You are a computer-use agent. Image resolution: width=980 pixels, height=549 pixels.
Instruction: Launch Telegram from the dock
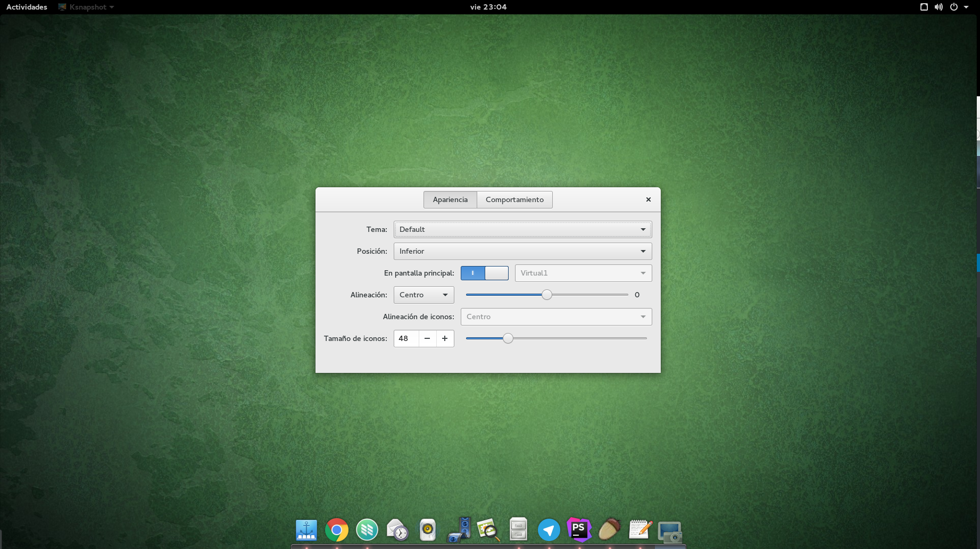coord(549,529)
